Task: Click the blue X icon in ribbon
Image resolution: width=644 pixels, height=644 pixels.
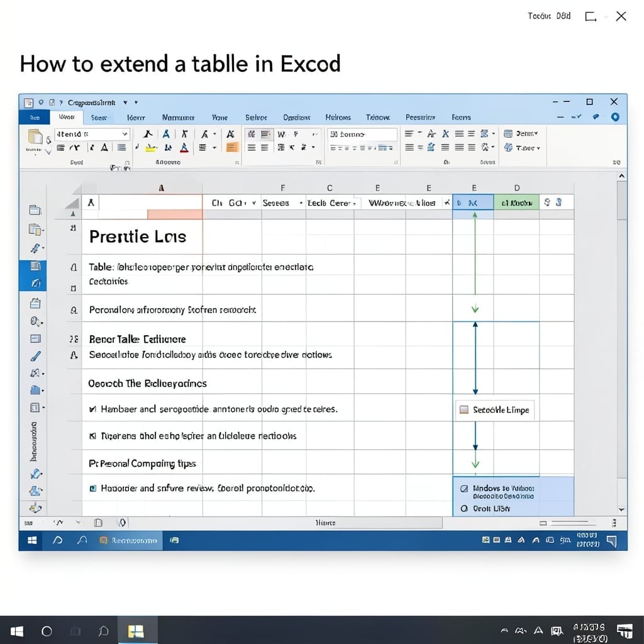Action: pyautogui.click(x=445, y=133)
